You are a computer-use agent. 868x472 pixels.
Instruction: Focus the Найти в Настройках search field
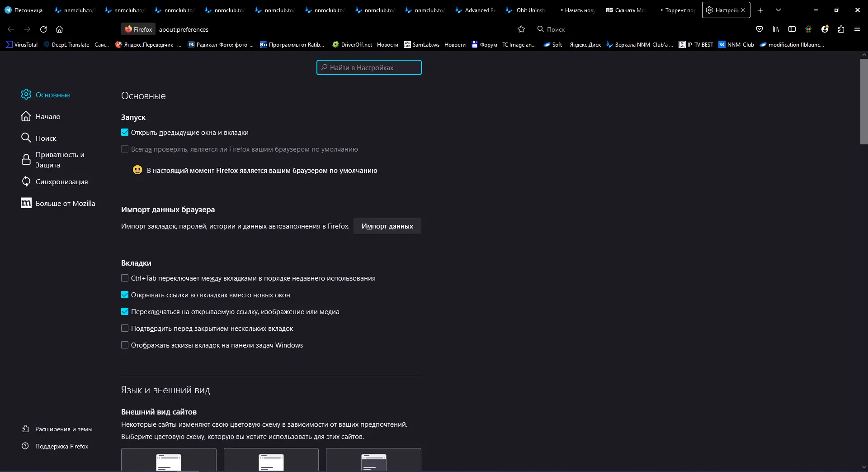[369, 67]
